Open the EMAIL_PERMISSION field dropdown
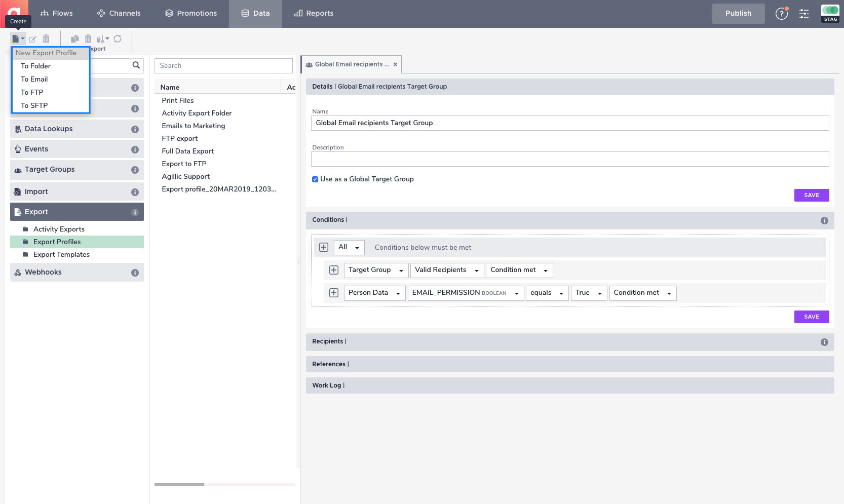This screenshot has height=504, width=844. [466, 293]
